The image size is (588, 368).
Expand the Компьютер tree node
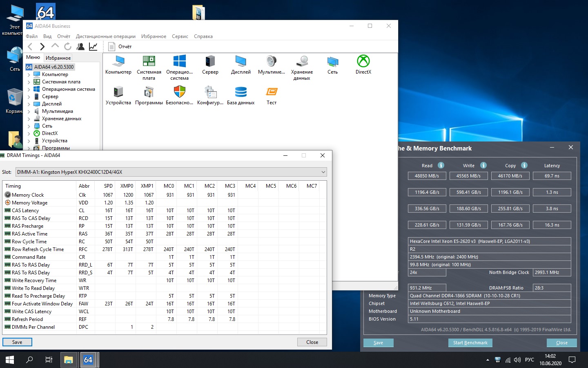(x=29, y=75)
